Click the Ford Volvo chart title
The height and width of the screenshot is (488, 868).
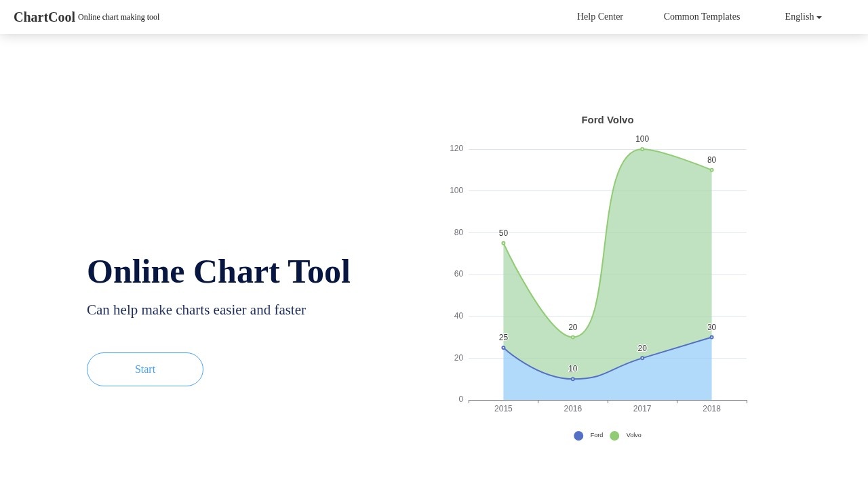pyautogui.click(x=608, y=120)
